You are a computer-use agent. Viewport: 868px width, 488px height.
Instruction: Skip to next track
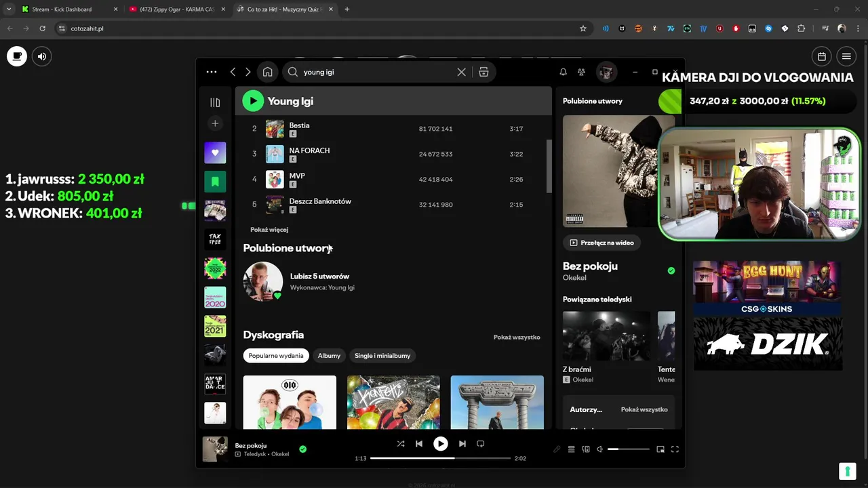[462, 444]
